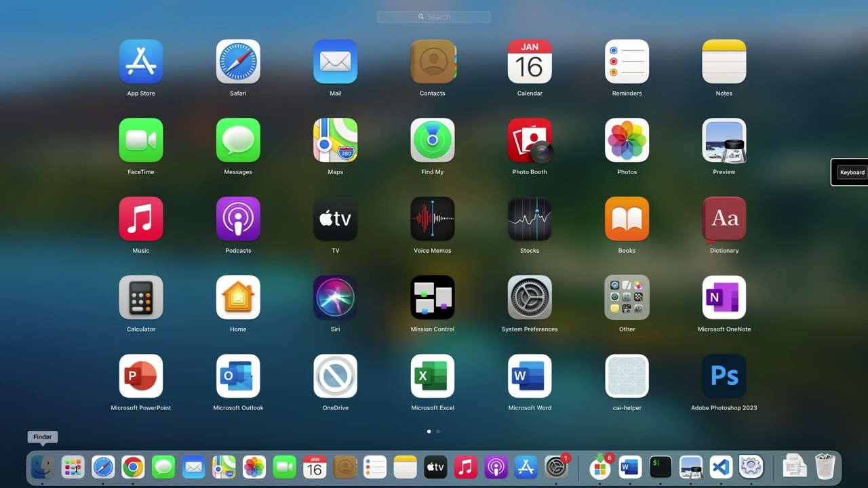The image size is (868, 488).
Task: Open App Store from the Dock
Action: [526, 467]
